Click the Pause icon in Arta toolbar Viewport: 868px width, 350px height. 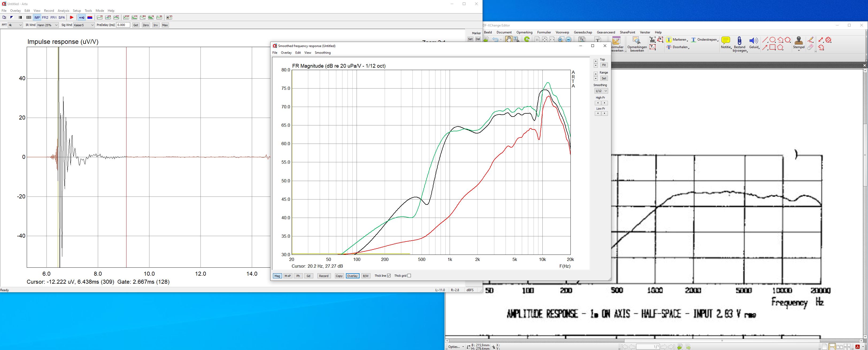(20, 18)
